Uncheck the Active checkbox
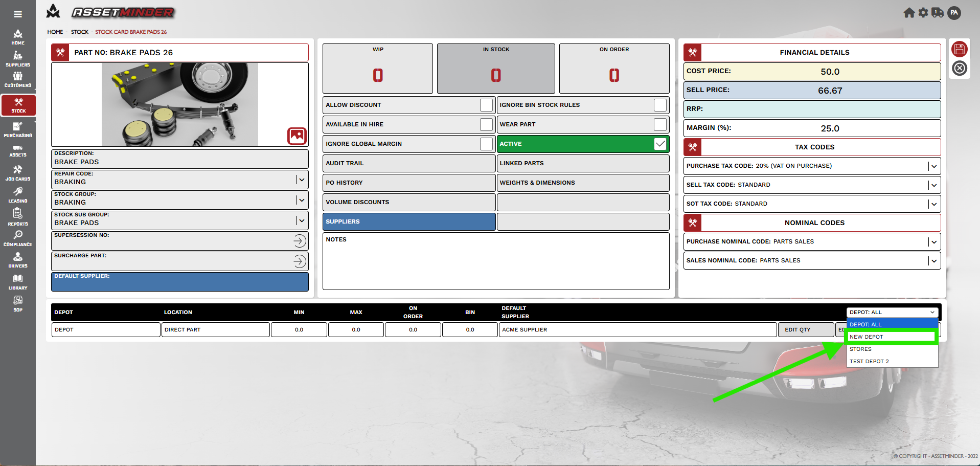The image size is (980, 466). click(660, 144)
